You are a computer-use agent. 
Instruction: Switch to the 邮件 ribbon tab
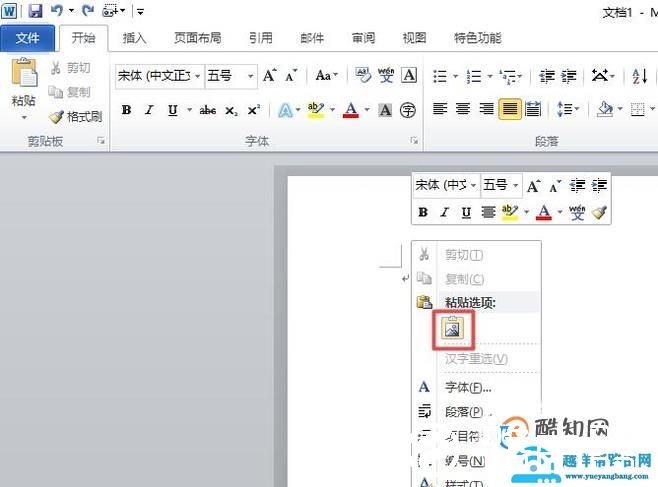point(312,38)
